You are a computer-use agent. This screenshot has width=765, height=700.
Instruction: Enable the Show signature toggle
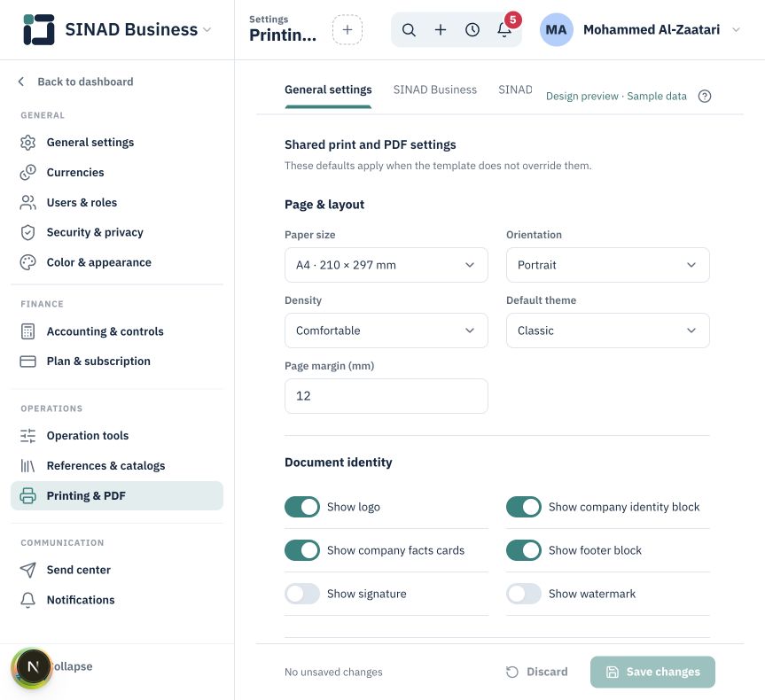click(302, 594)
